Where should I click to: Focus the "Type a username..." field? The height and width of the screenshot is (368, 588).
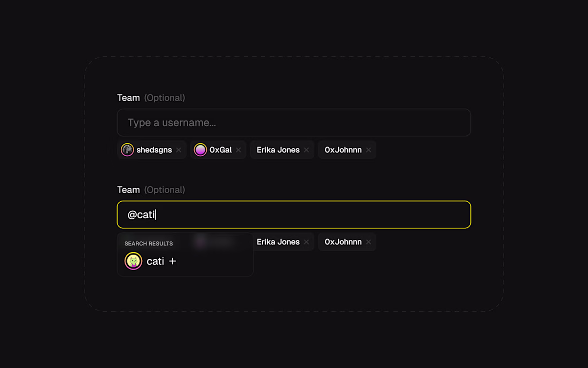(x=293, y=123)
